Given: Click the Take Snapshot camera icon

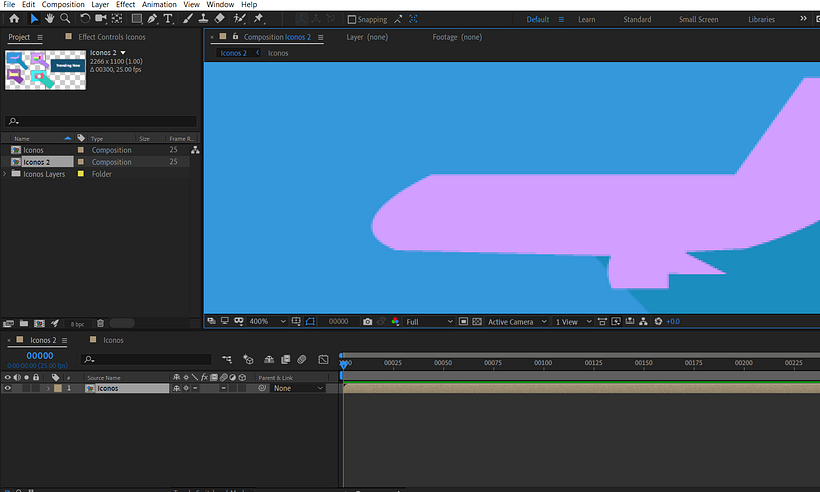Looking at the screenshot, I should tap(368, 322).
